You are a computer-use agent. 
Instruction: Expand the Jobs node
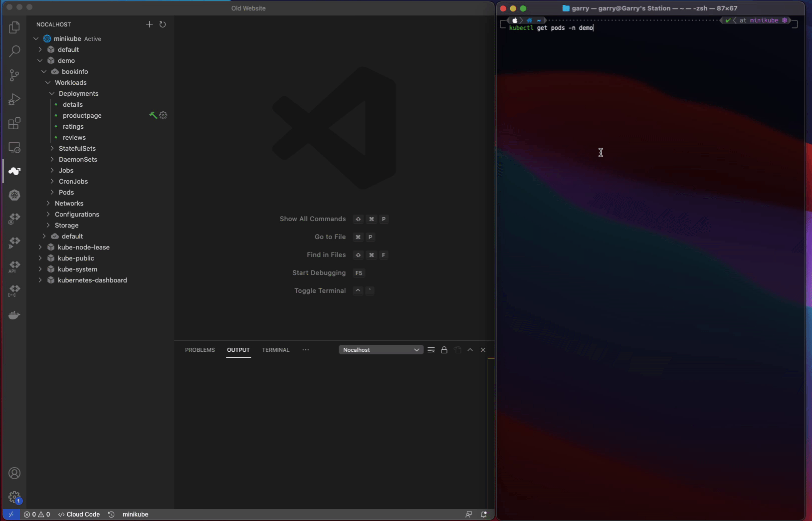(x=52, y=170)
